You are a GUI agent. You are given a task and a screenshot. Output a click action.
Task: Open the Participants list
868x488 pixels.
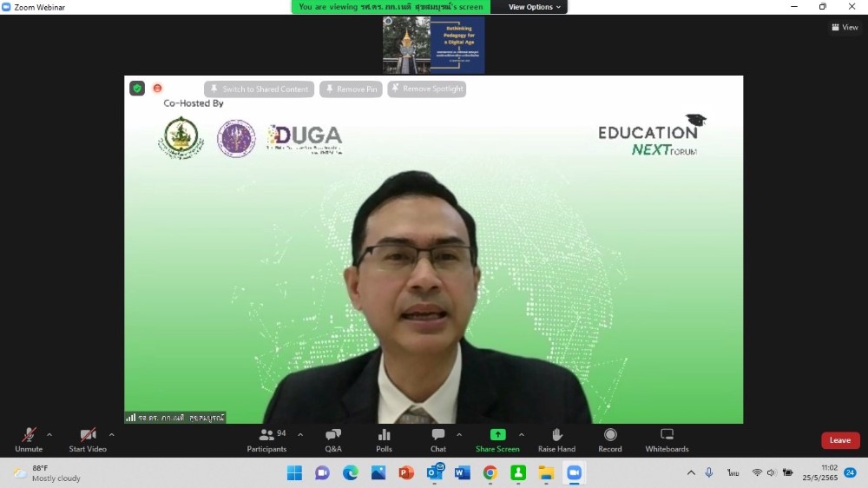coord(267,435)
